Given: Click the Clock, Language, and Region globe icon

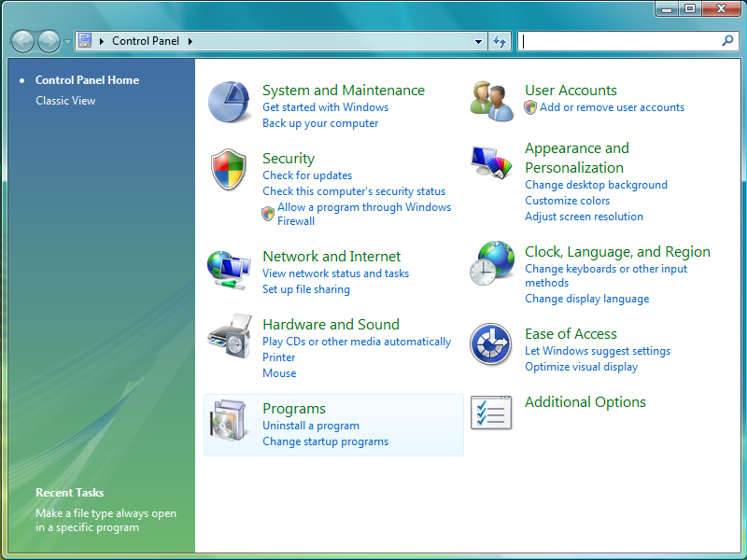Looking at the screenshot, I should (492, 263).
